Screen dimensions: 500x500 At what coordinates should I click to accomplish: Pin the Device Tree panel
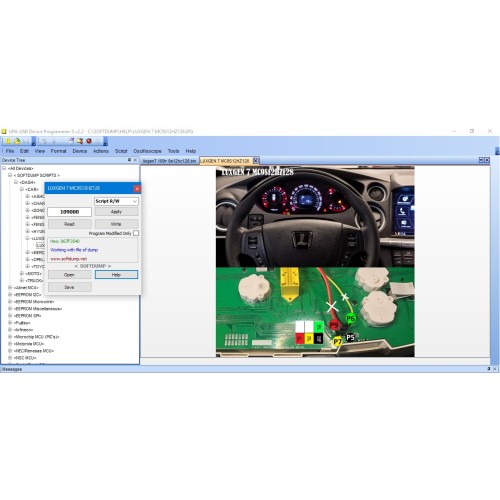129,160
